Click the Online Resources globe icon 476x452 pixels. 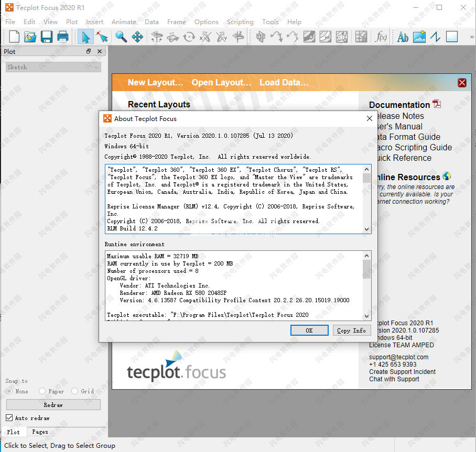[447, 176]
